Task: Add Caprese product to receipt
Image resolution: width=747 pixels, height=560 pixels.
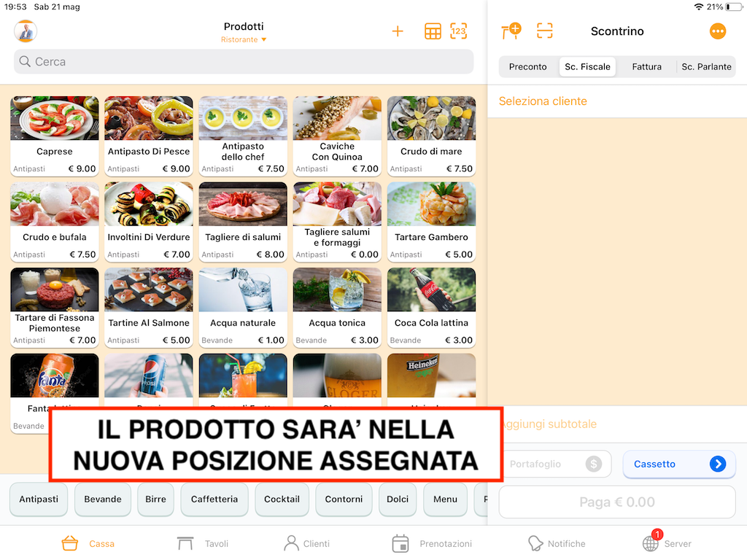Action: point(54,136)
